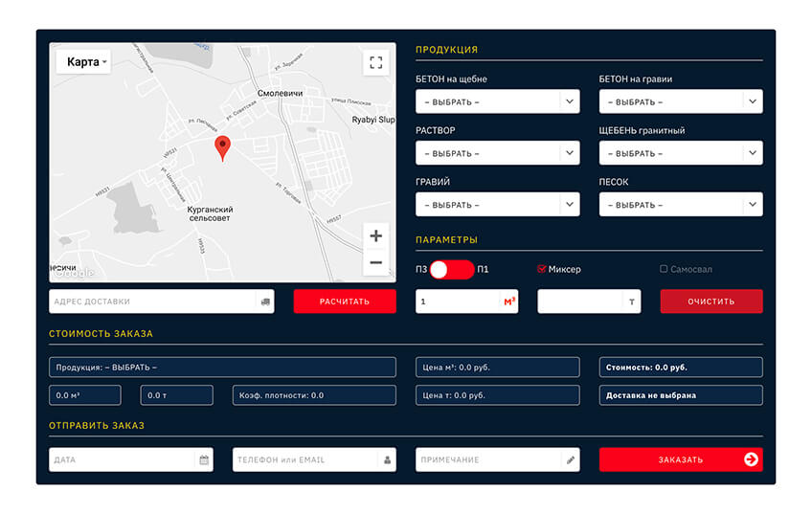Image resolution: width=812 pixels, height=514 pixels.
Task: Click the ОЧИСТИТЬ button
Action: click(710, 302)
